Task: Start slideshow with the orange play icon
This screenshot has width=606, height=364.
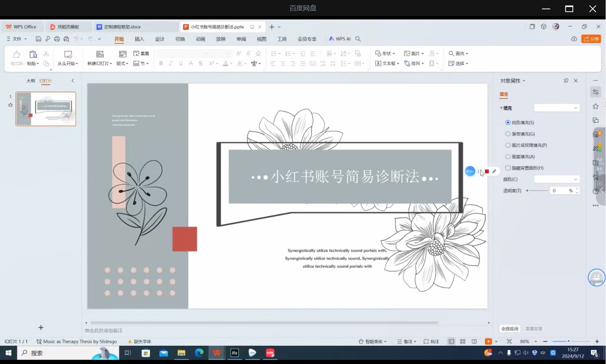Action: tap(488, 341)
